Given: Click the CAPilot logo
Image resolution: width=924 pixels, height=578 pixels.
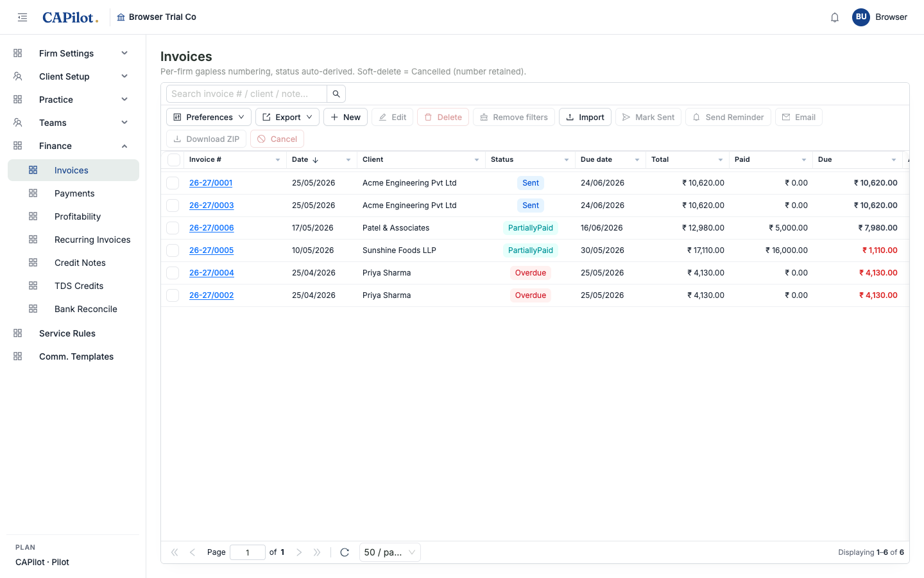Looking at the screenshot, I should (x=70, y=17).
